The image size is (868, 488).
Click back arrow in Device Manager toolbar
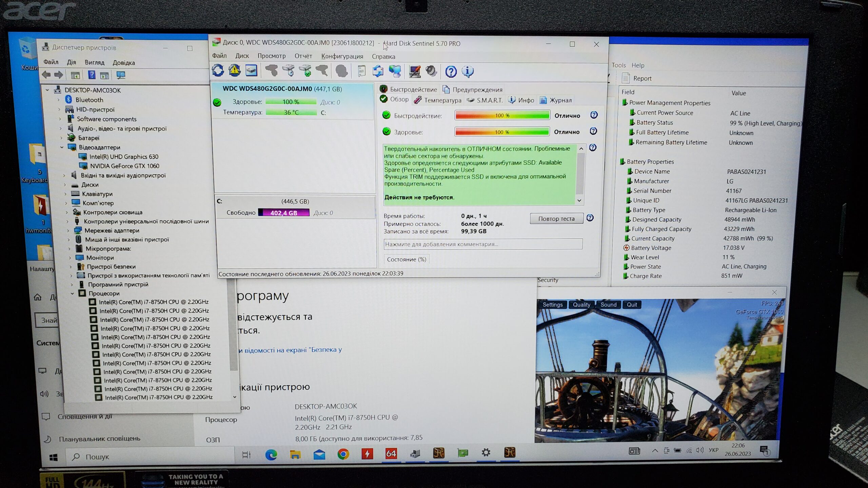pyautogui.click(x=46, y=75)
